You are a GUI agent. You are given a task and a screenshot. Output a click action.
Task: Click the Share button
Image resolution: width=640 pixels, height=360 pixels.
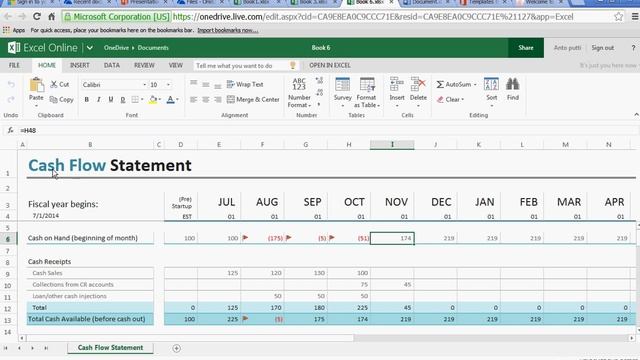[x=526, y=48]
